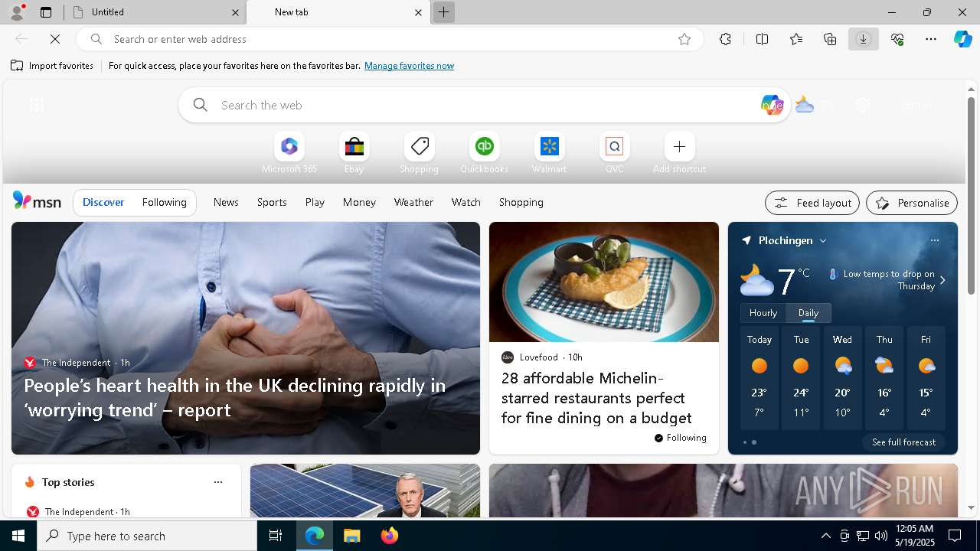Open page settings gear icon
Viewport: 980px width, 551px height.
[863, 106]
